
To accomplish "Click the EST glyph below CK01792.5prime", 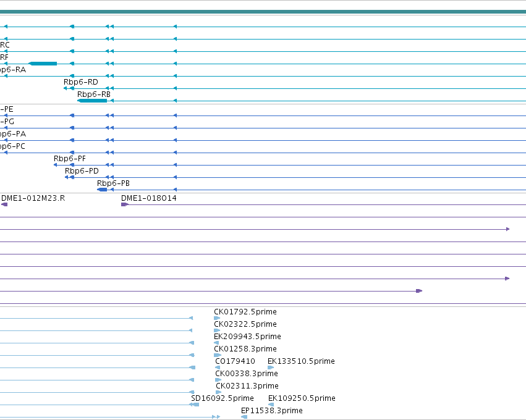I will tap(217, 318).
